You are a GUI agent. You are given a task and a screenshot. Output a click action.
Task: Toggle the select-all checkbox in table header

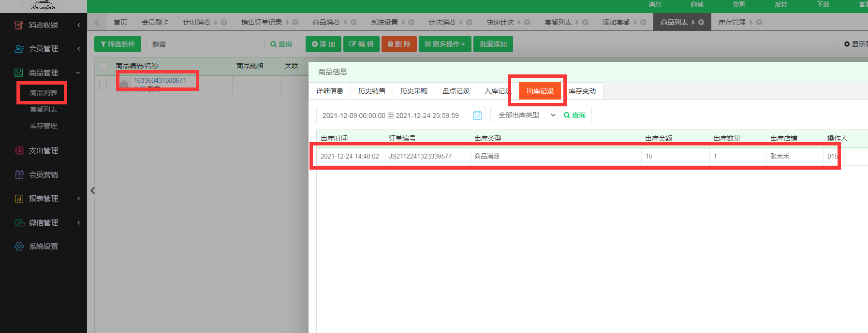pos(103,66)
